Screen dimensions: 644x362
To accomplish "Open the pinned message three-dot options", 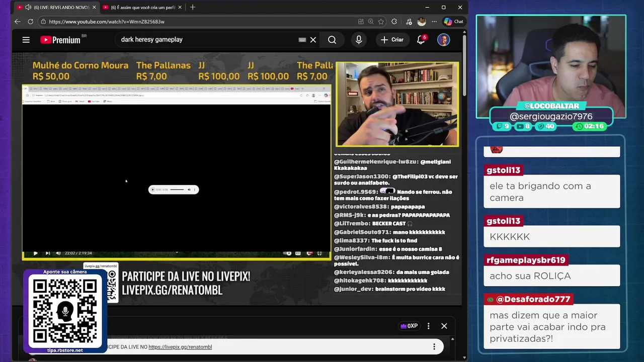I will pos(434,347).
